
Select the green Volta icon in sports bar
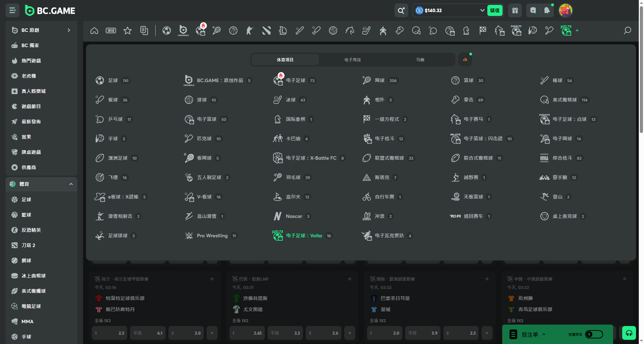566,30
